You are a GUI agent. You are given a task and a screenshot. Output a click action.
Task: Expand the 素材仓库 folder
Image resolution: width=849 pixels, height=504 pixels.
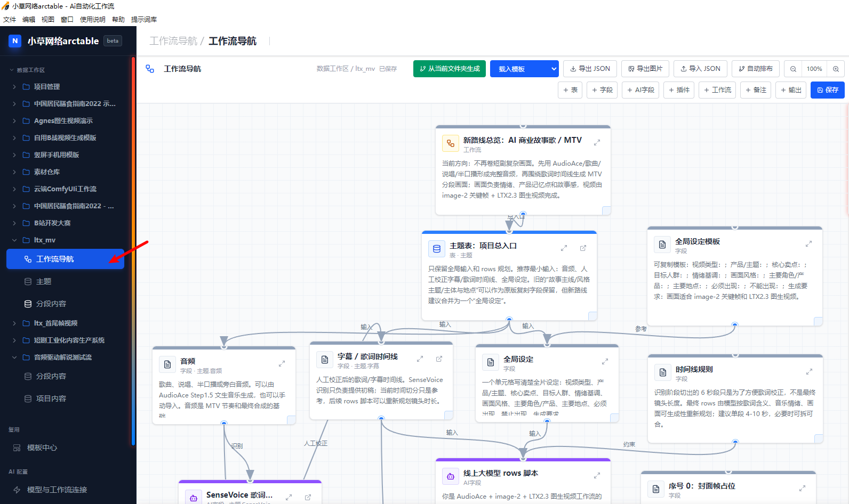(14, 172)
